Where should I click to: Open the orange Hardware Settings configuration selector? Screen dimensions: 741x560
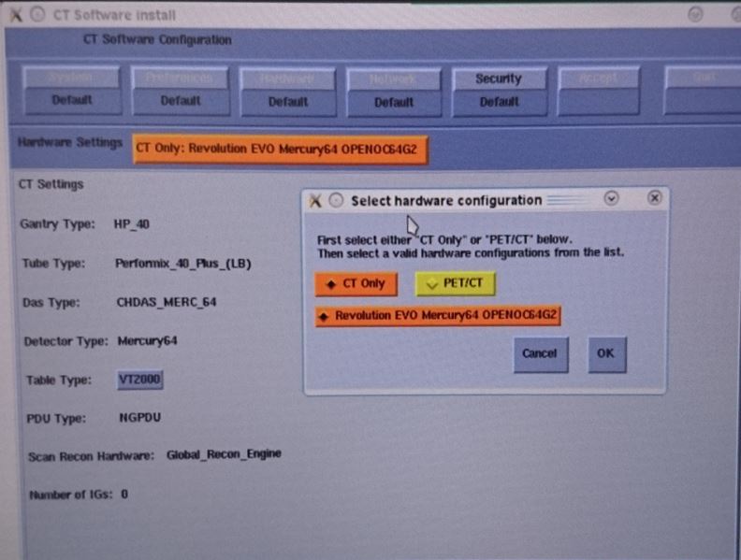point(280,148)
